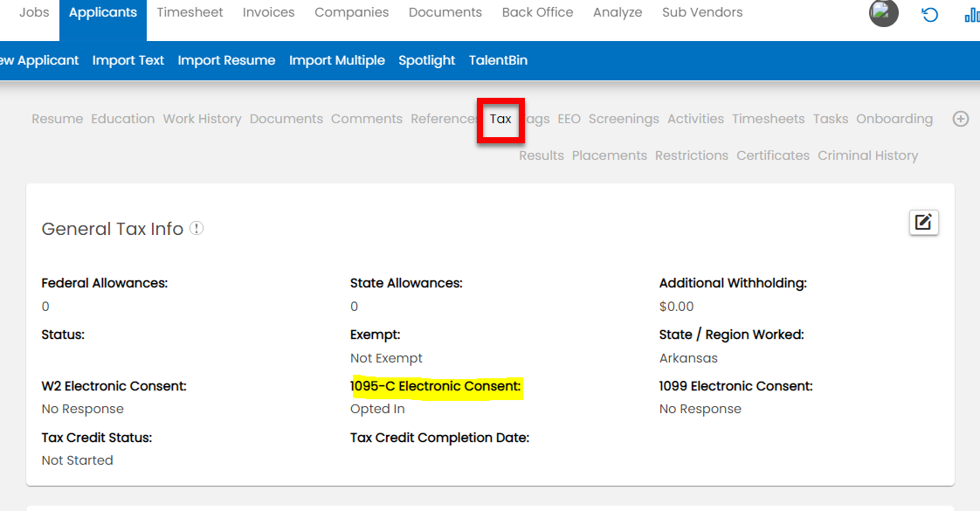Open the Analyze menu
This screenshot has height=511, width=980.
point(618,12)
